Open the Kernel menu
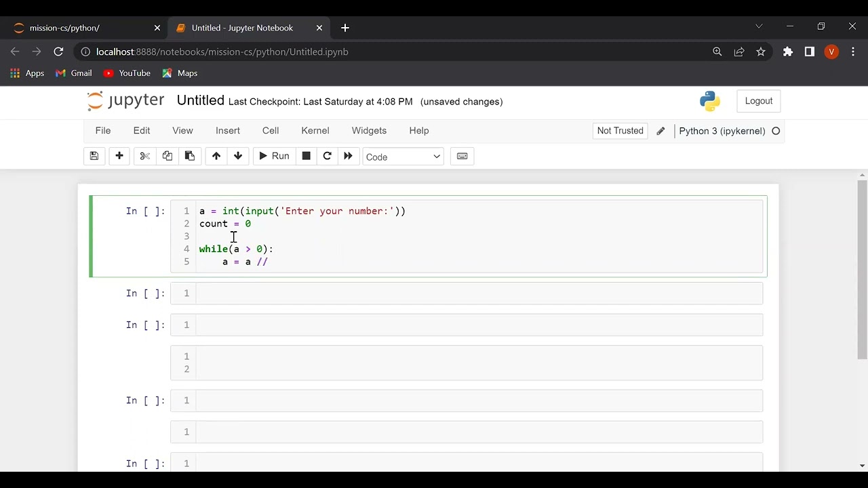The width and height of the screenshot is (868, 488). click(315, 131)
